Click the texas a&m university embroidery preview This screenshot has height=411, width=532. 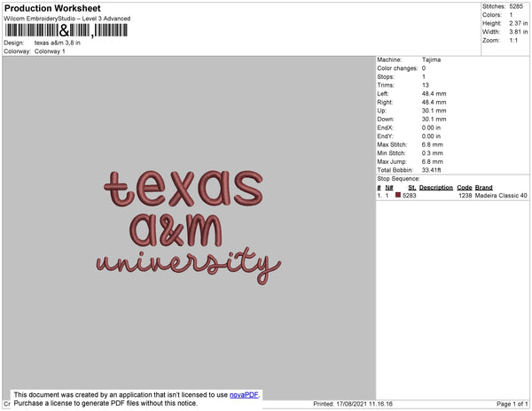(189, 228)
